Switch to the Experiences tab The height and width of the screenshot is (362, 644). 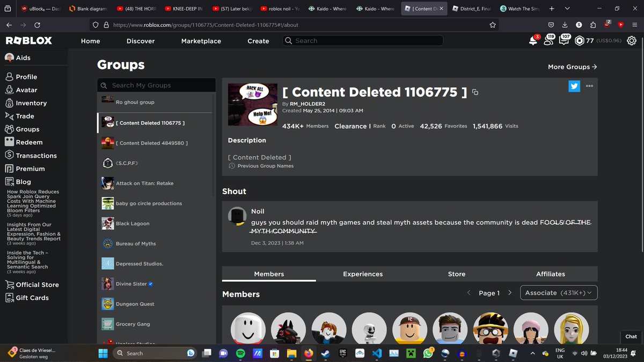(x=363, y=274)
